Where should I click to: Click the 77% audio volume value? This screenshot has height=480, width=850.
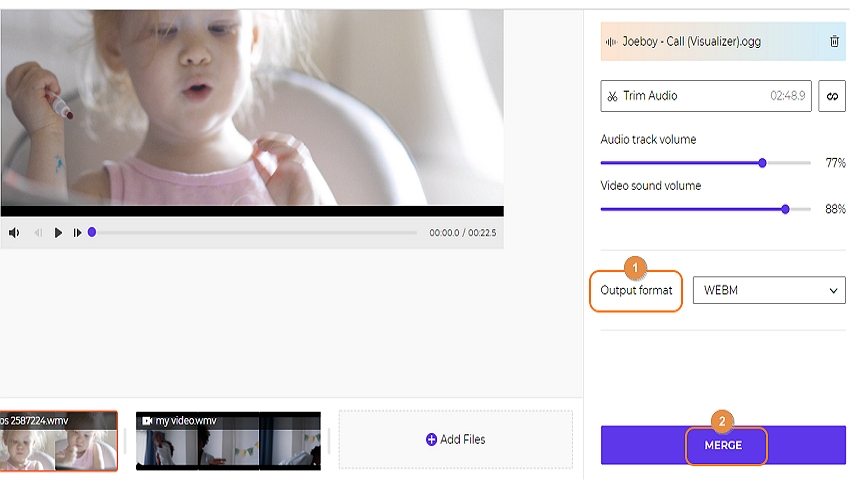(835, 163)
